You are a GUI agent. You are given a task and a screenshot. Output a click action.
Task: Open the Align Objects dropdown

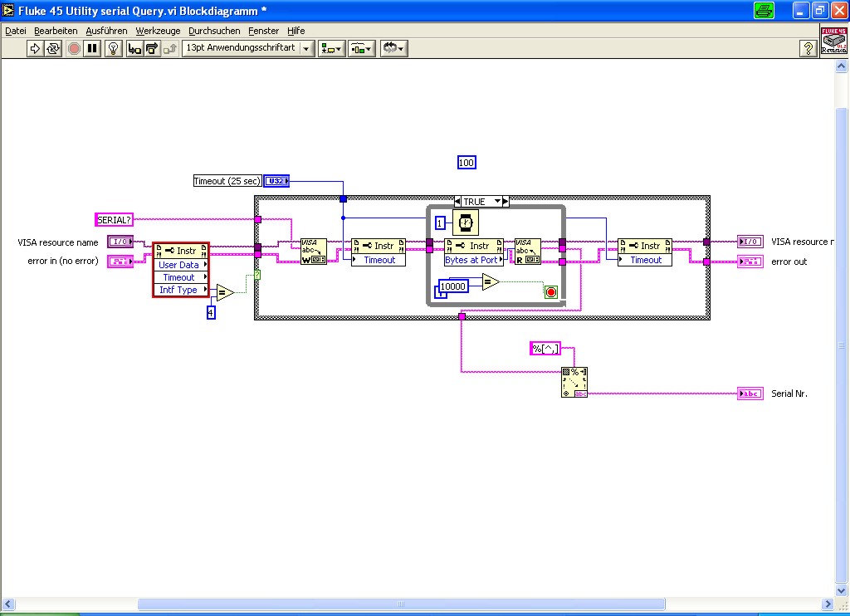[332, 49]
